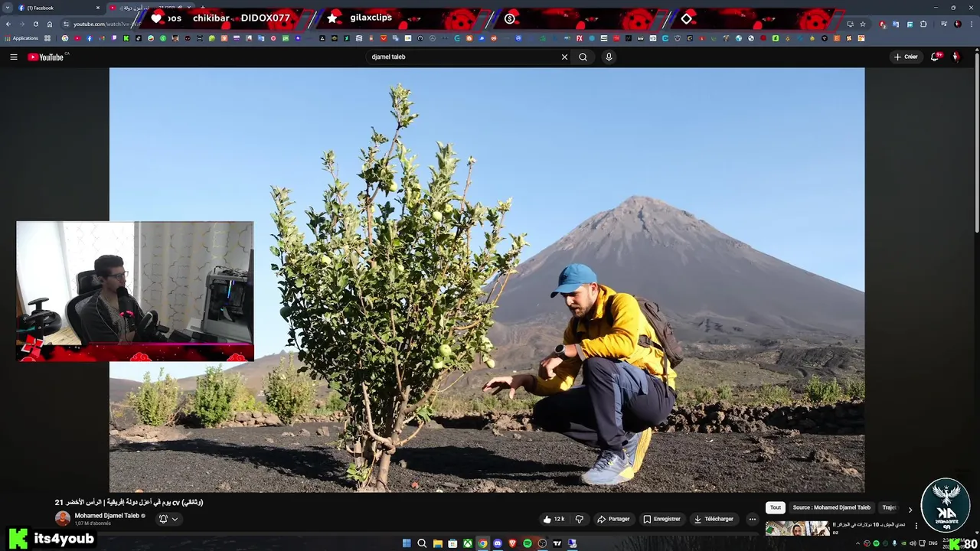Open Windows taskbar search

coord(422,543)
